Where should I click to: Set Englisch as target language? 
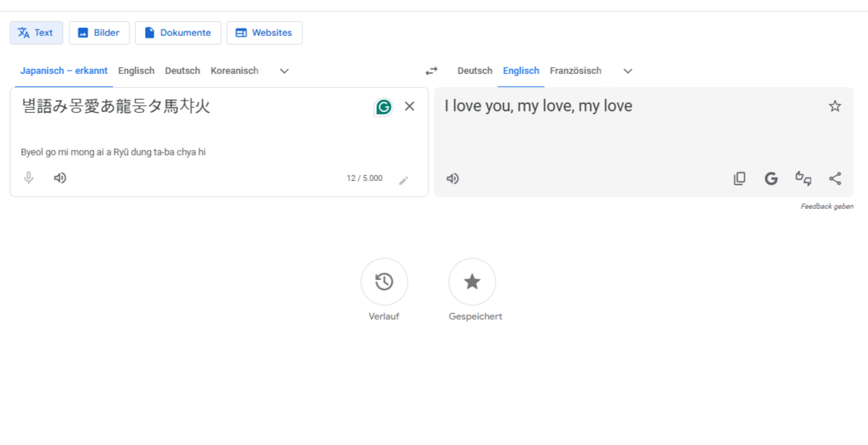(521, 71)
